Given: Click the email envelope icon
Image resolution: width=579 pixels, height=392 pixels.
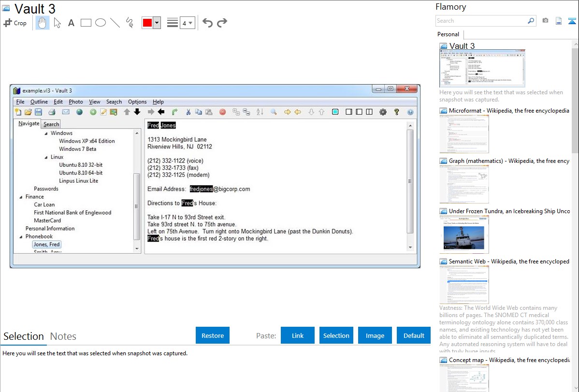Looking at the screenshot, I should click(x=66, y=112).
